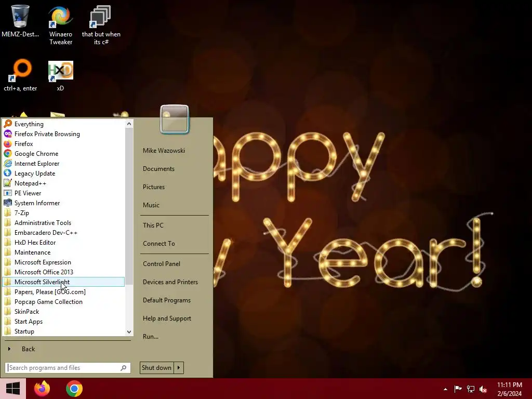Launch Google Chrome from the programs list

(x=63, y=153)
